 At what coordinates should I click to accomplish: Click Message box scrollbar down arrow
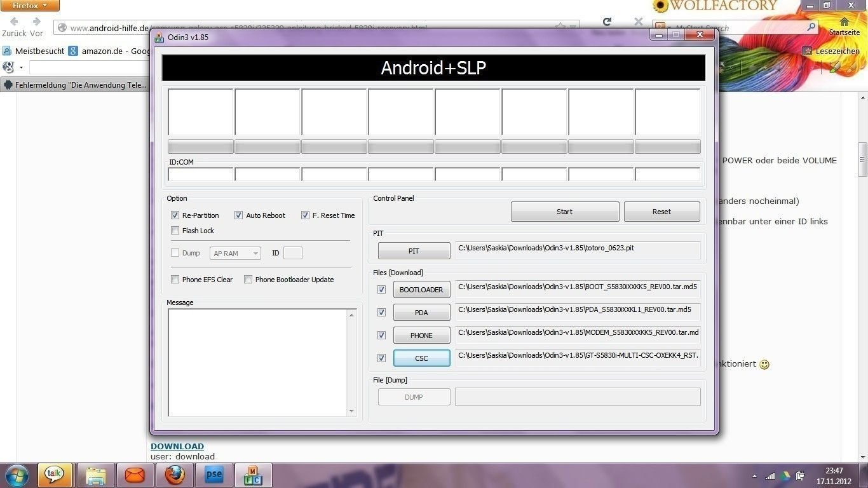point(351,411)
